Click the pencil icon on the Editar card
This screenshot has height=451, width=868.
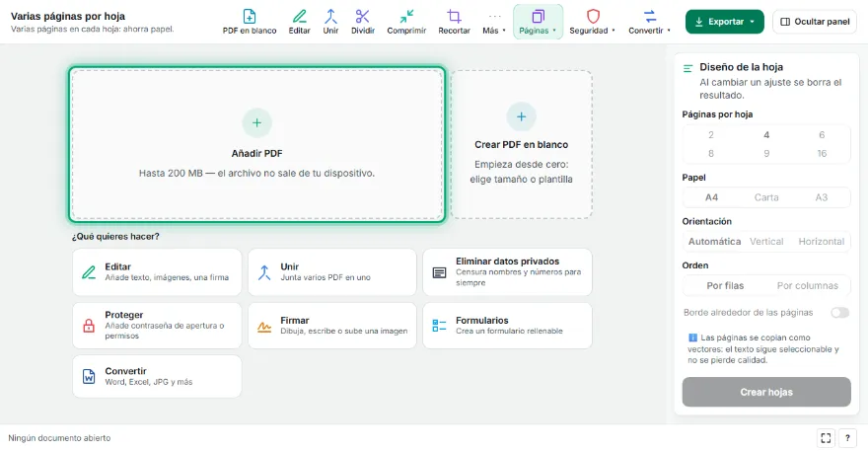(89, 272)
